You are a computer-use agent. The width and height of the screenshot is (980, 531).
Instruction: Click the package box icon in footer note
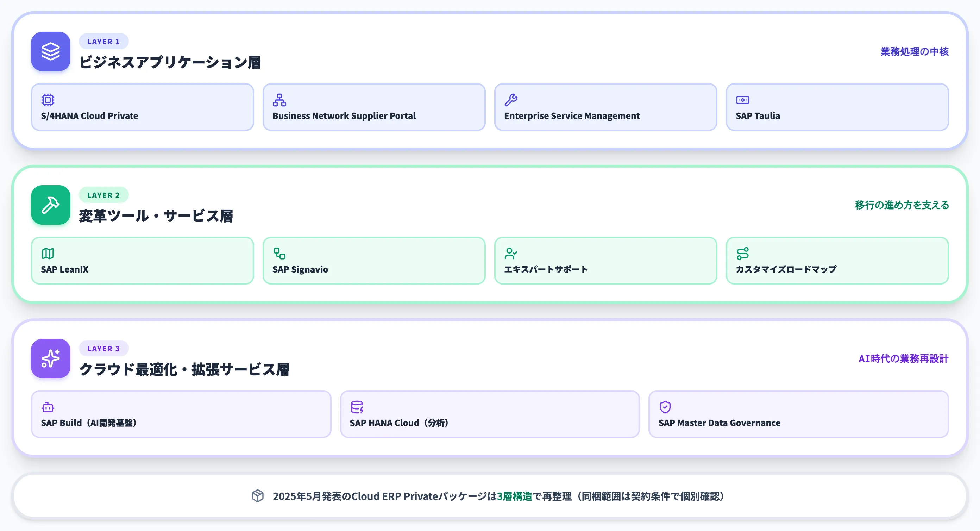[258, 495]
